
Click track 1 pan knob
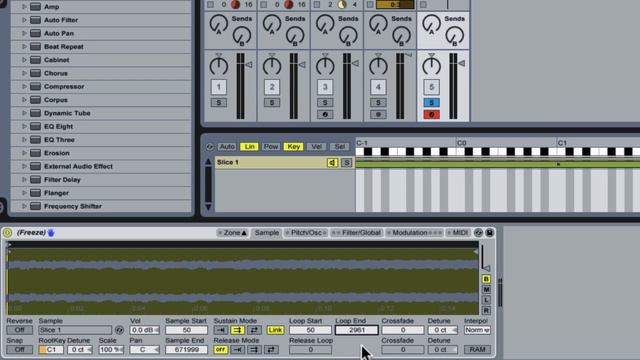point(219,65)
